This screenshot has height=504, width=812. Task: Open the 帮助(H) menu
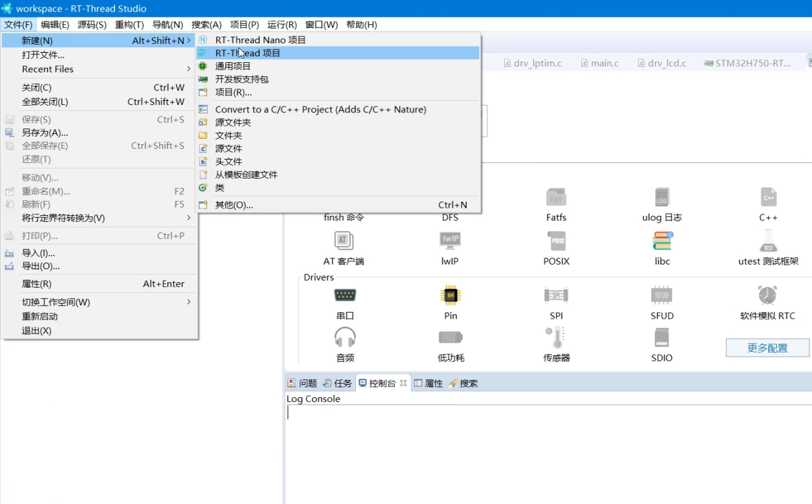[x=361, y=24]
